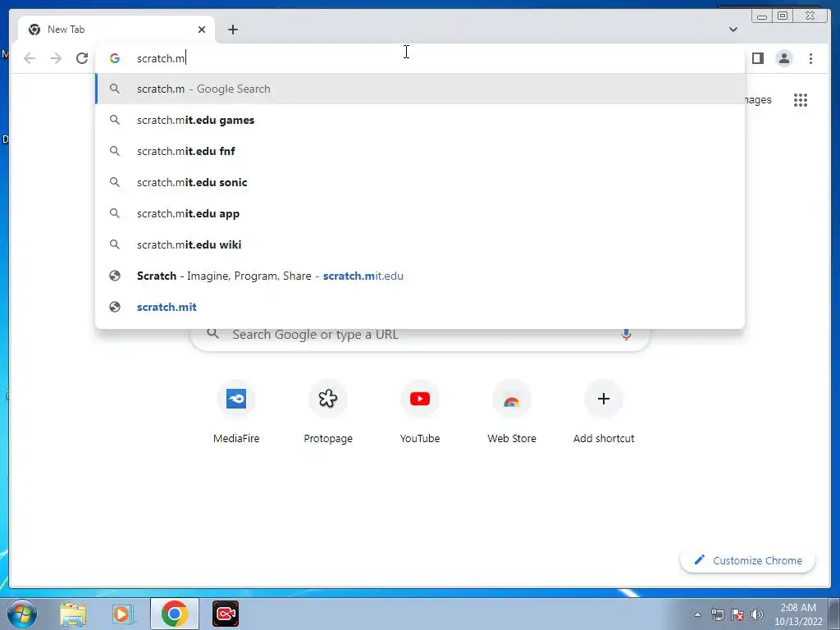Open the screen recorder taskbar icon
The height and width of the screenshot is (630, 840).
(226, 614)
